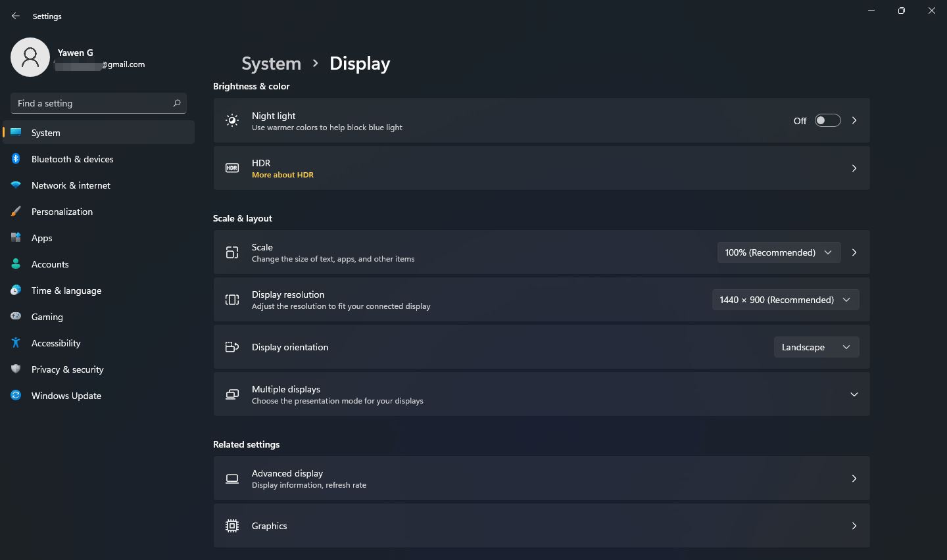947x560 pixels.
Task: Click the back arrow in Settings
Action: click(x=16, y=16)
